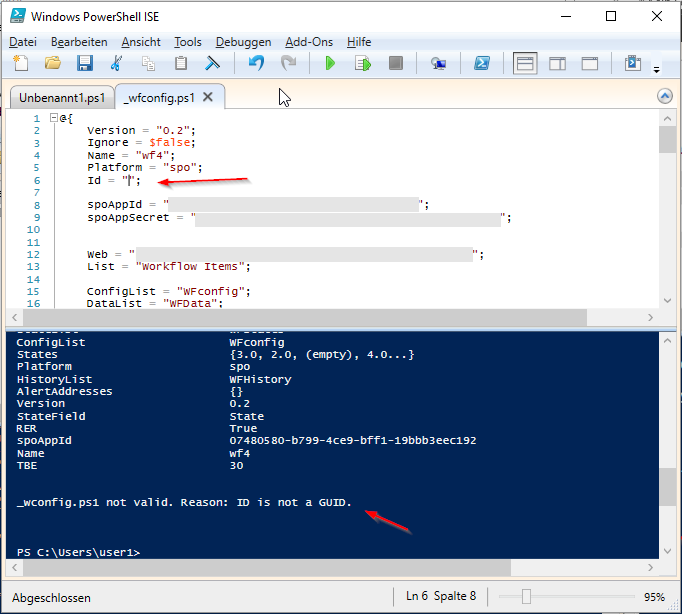Open the Hilfe menu
The image size is (682, 614).
click(359, 42)
